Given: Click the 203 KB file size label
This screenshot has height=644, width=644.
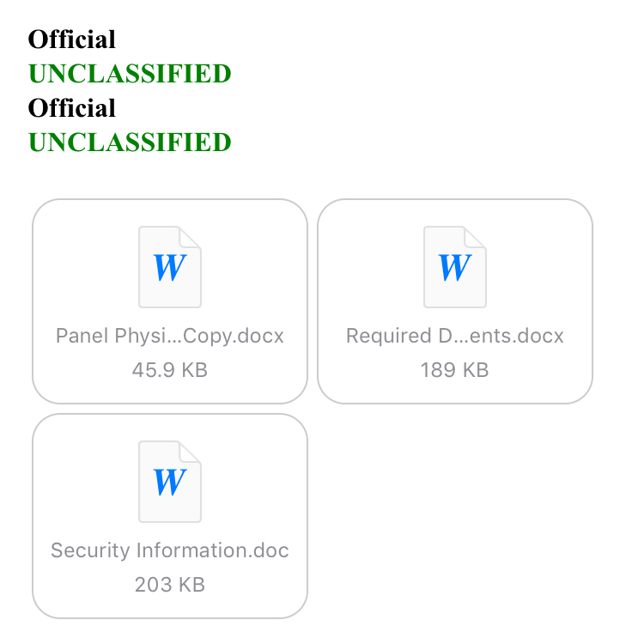Looking at the screenshot, I should pos(170,585).
